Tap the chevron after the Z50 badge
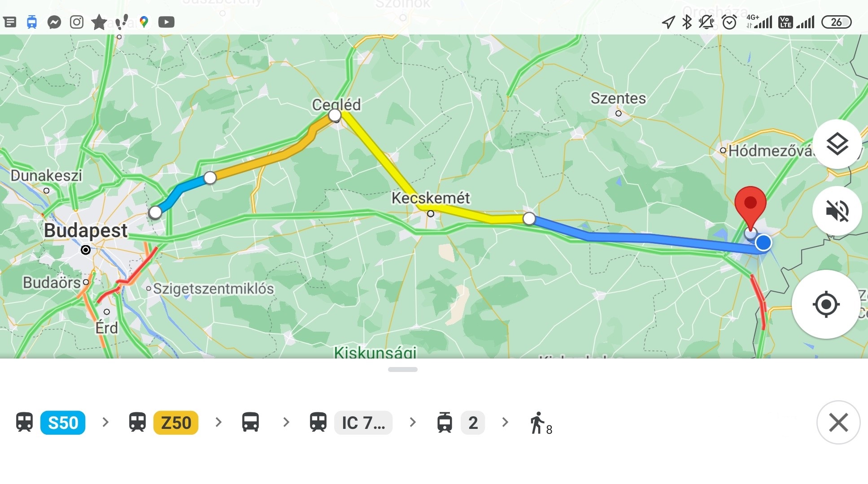The height and width of the screenshot is (484, 868). tap(218, 422)
